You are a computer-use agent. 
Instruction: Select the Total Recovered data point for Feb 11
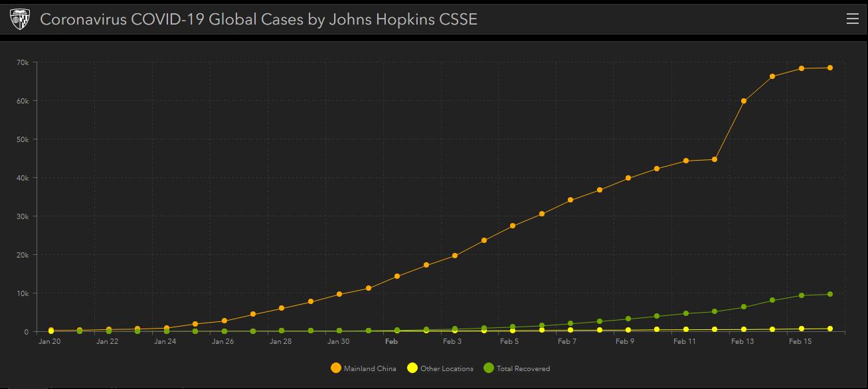point(686,313)
